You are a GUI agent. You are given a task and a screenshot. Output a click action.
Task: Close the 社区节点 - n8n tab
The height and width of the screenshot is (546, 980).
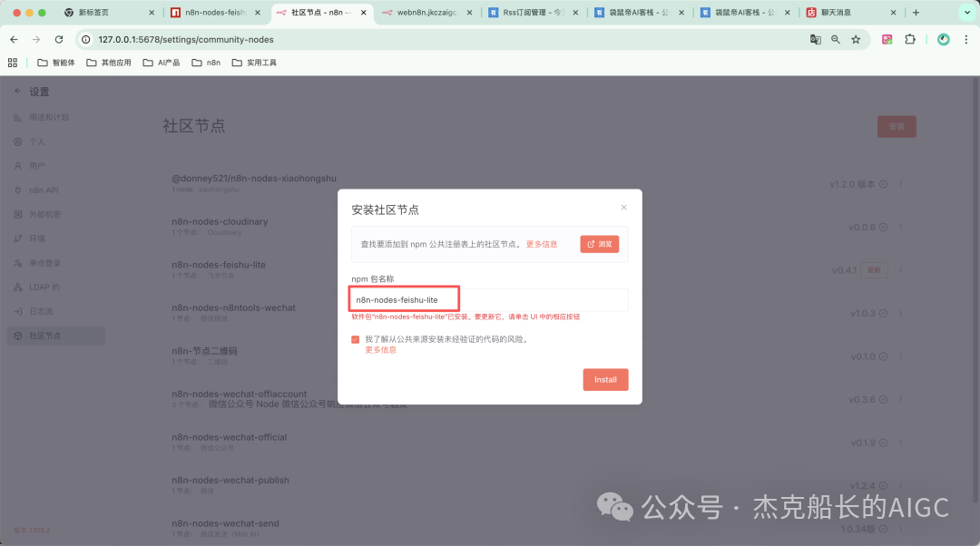364,13
